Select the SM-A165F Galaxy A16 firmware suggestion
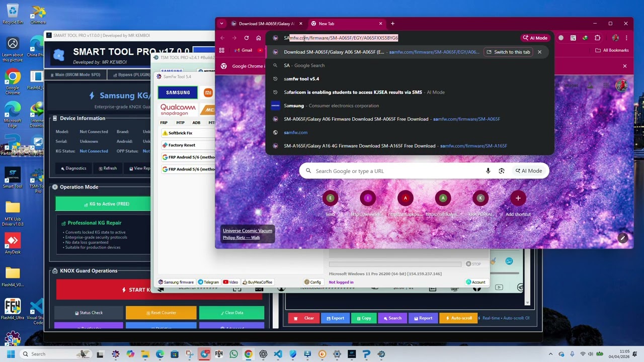 click(x=410, y=146)
